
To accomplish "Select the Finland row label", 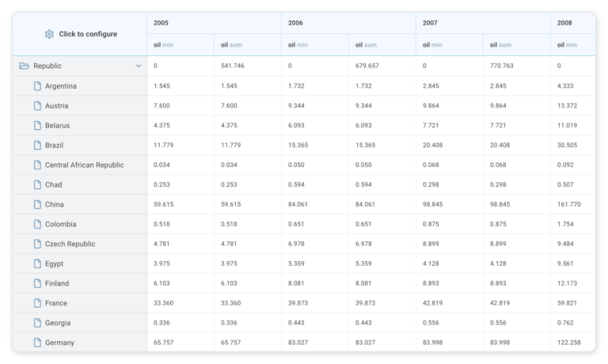I will click(57, 284).
